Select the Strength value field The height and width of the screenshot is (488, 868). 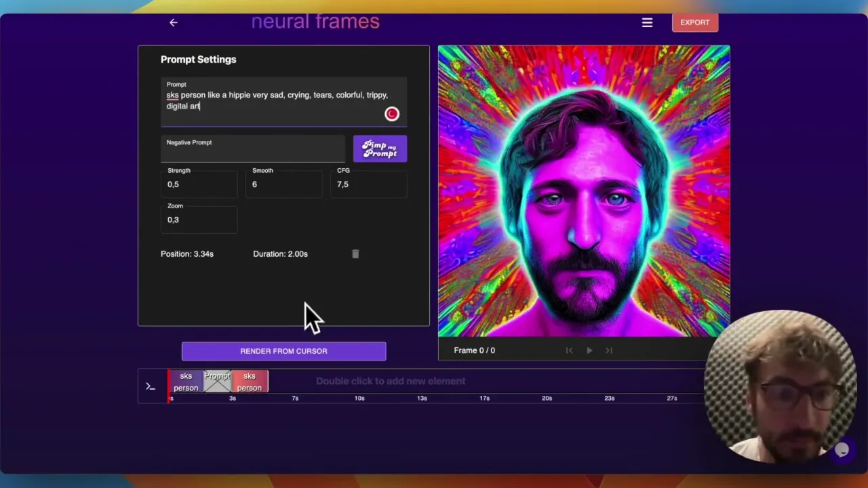point(199,184)
